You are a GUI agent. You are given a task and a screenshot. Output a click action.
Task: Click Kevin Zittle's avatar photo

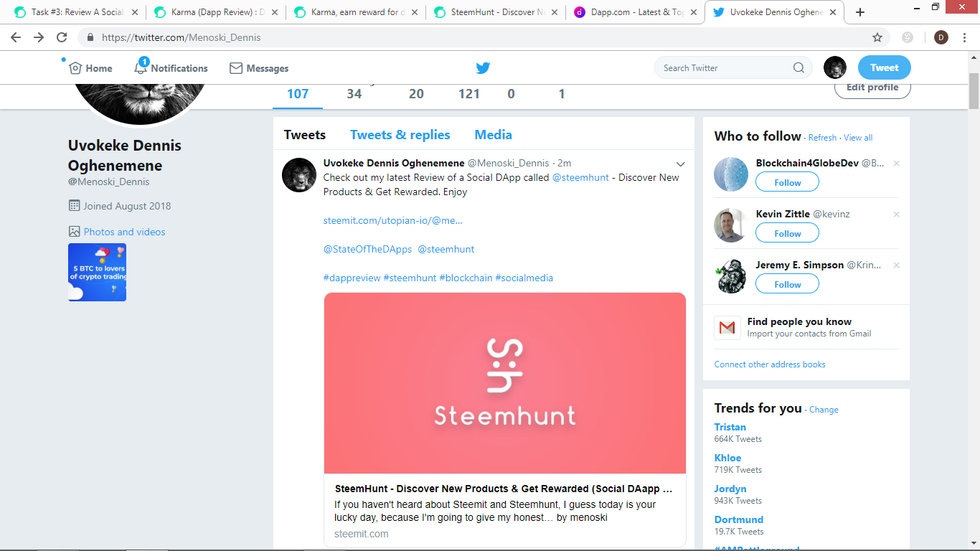point(731,225)
